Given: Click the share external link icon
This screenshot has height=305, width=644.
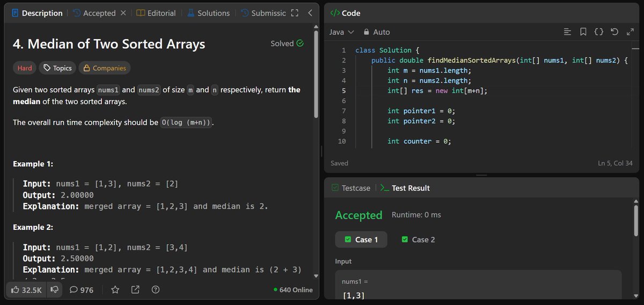Looking at the screenshot, I should pyautogui.click(x=135, y=290).
